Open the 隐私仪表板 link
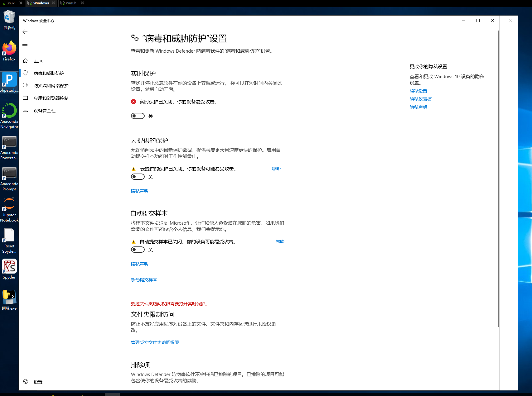 click(420, 99)
